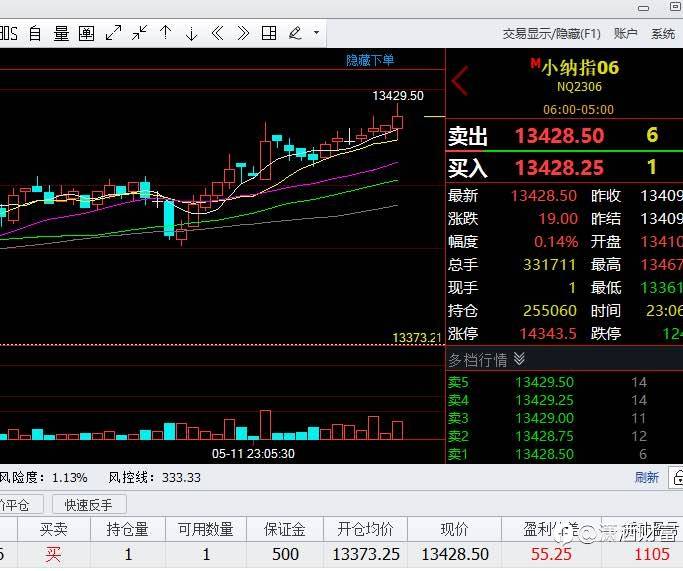Click the minimize window button
Screen dimensions: 683x571
pos(643,8)
